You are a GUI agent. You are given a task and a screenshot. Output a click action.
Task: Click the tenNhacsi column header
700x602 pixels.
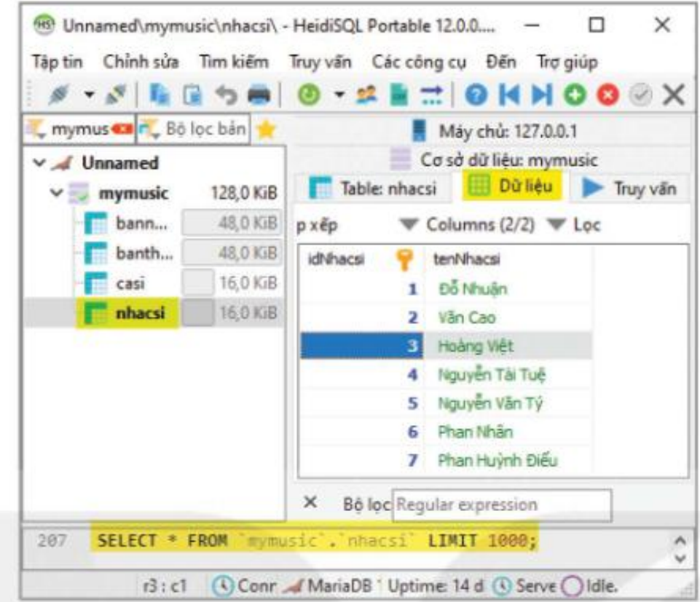click(508, 259)
